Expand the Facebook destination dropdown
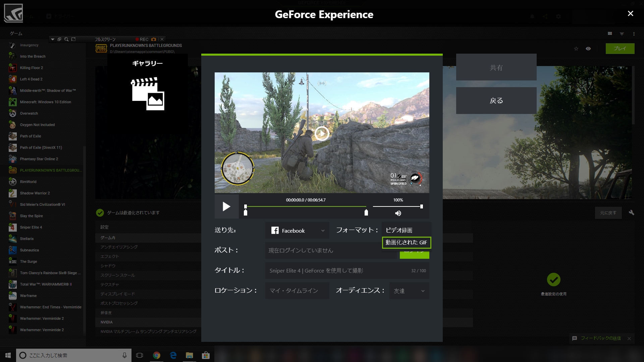 (x=323, y=231)
